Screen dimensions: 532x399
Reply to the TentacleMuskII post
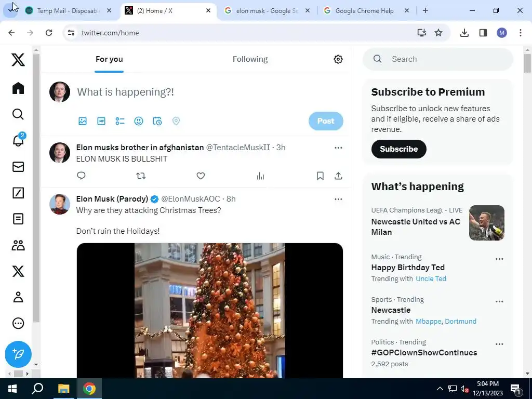click(81, 176)
